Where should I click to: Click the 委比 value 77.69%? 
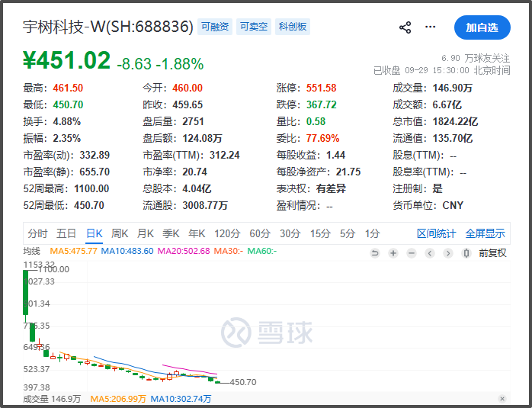click(322, 139)
